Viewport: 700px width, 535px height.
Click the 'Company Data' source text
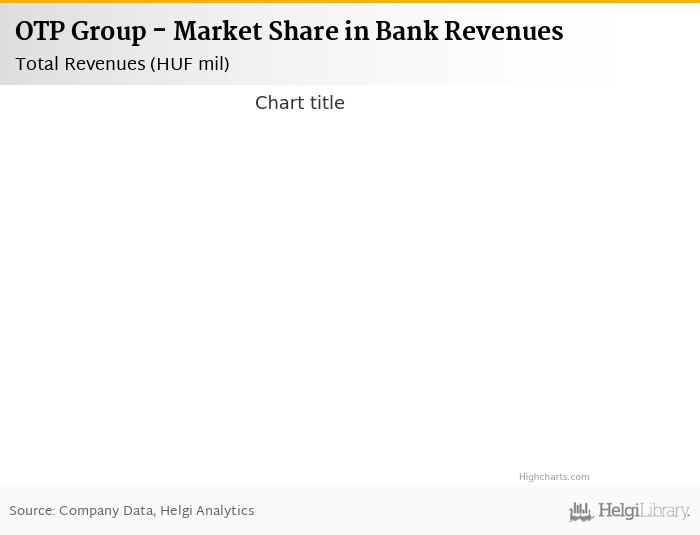pos(105,511)
